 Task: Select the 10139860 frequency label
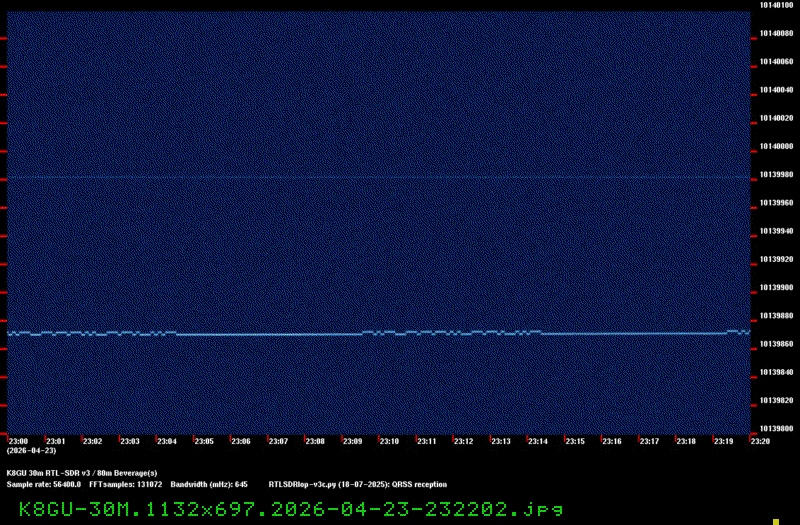(x=777, y=344)
